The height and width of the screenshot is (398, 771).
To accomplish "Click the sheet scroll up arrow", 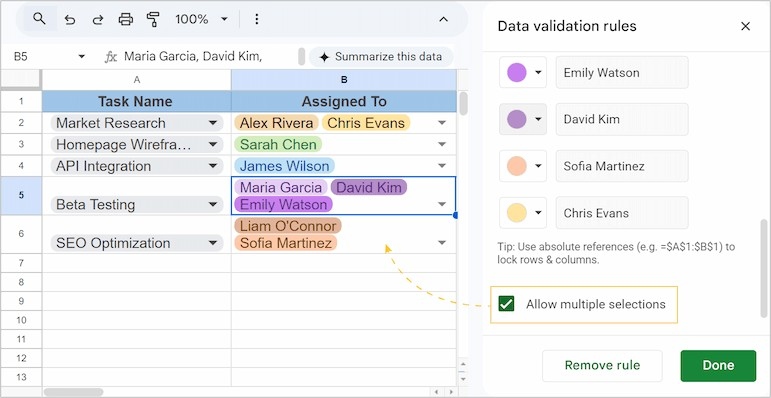I will point(463,365).
